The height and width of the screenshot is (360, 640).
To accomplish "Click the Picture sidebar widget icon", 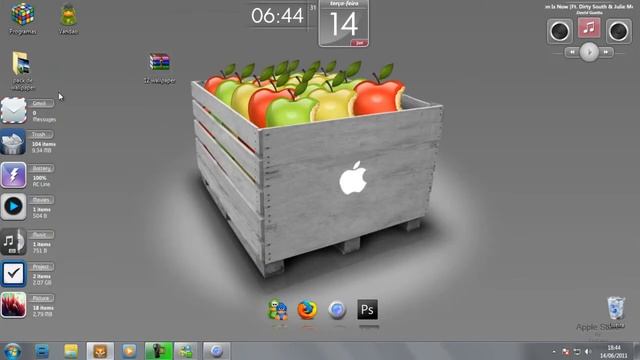I will [x=13, y=305].
